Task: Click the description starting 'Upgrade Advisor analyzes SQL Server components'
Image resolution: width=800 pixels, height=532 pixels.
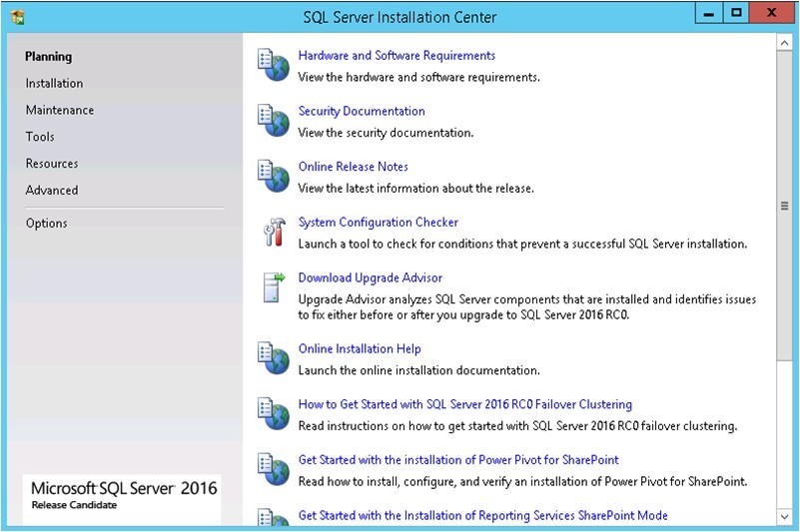Action: 527,307
